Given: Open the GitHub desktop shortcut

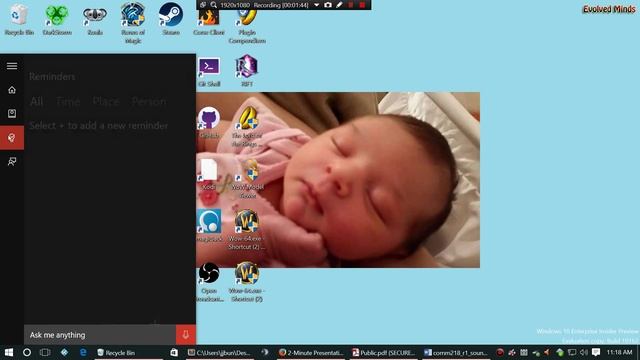Looking at the screenshot, I should pyautogui.click(x=209, y=122).
